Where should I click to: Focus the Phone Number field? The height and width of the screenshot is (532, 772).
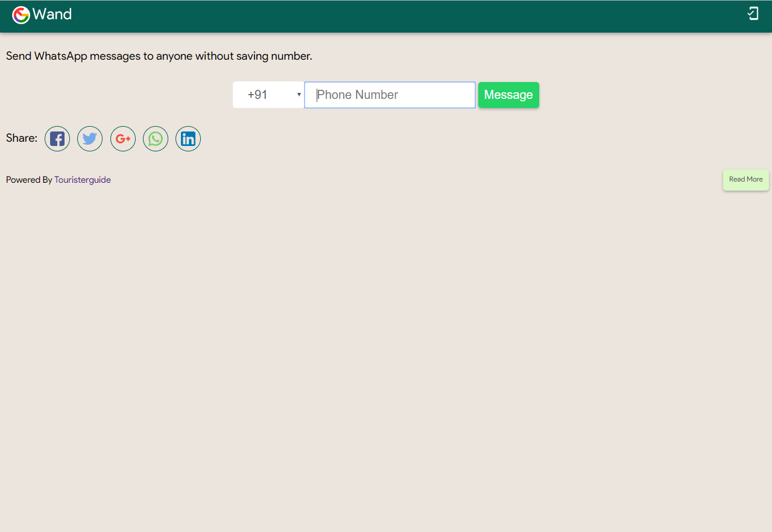click(x=390, y=95)
